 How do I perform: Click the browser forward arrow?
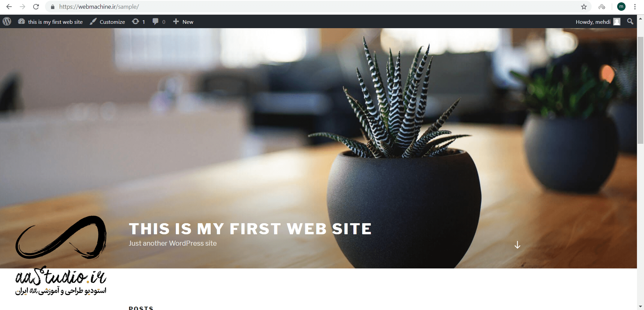[x=22, y=7]
